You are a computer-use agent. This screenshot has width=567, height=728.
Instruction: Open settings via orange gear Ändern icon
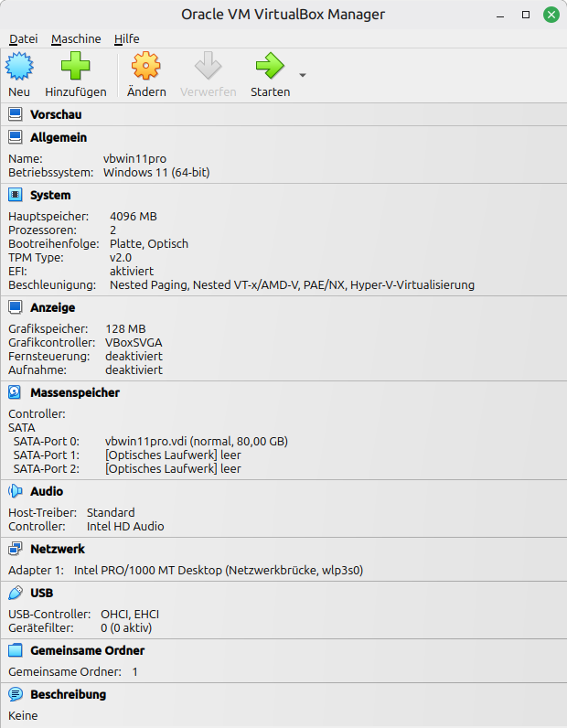coord(145,66)
